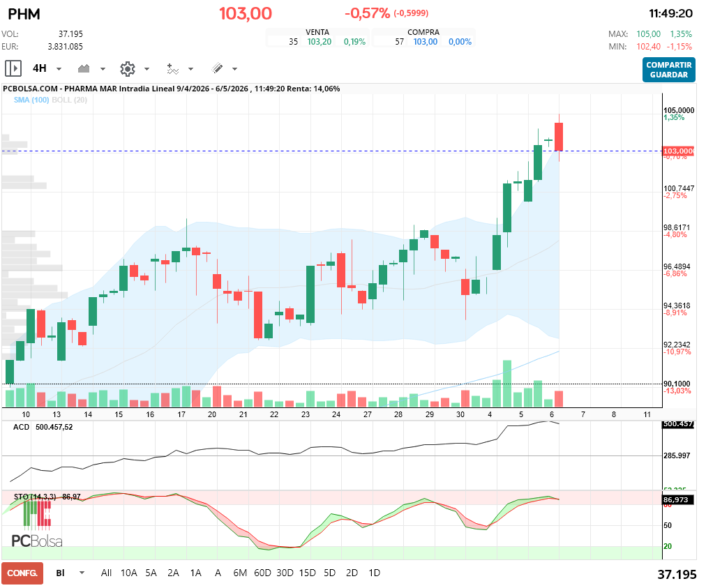
Task: Click the MIN value 102,40
Action: tap(648, 46)
